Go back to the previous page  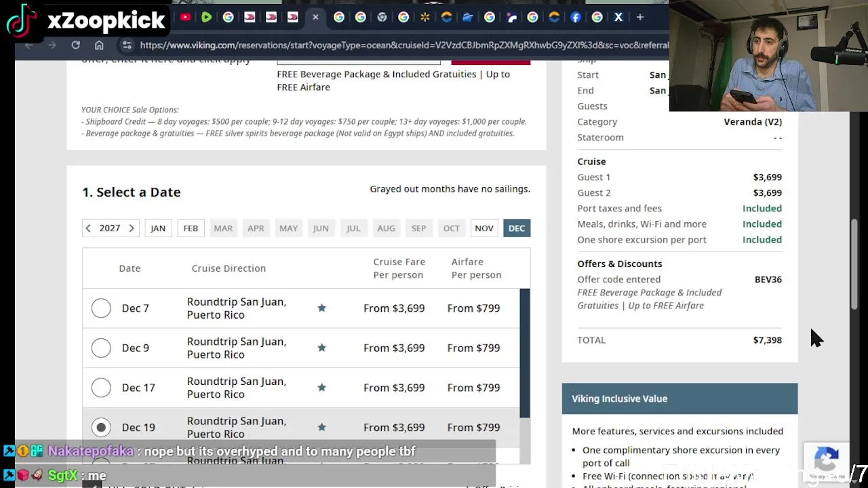coord(28,45)
